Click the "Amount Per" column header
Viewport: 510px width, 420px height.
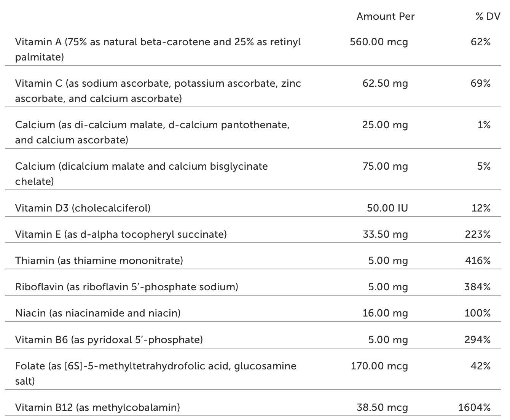(385, 16)
